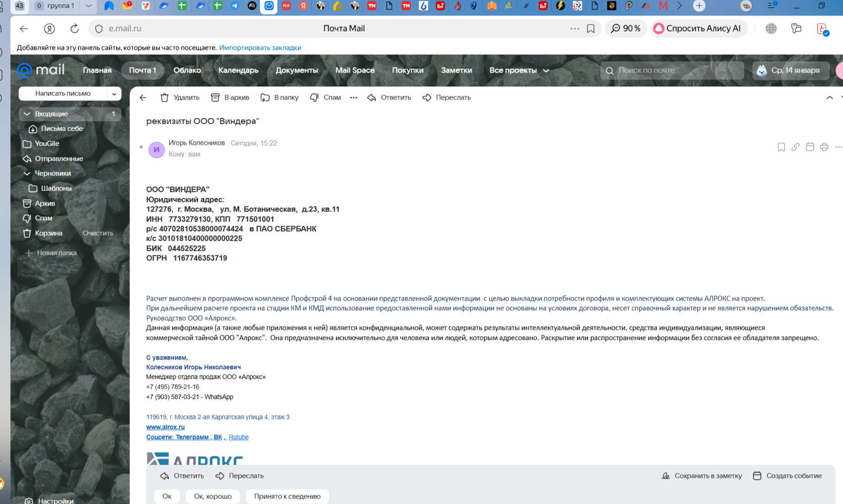Expand the Написать письмо dropdown arrow
843x504 pixels.
(x=114, y=94)
